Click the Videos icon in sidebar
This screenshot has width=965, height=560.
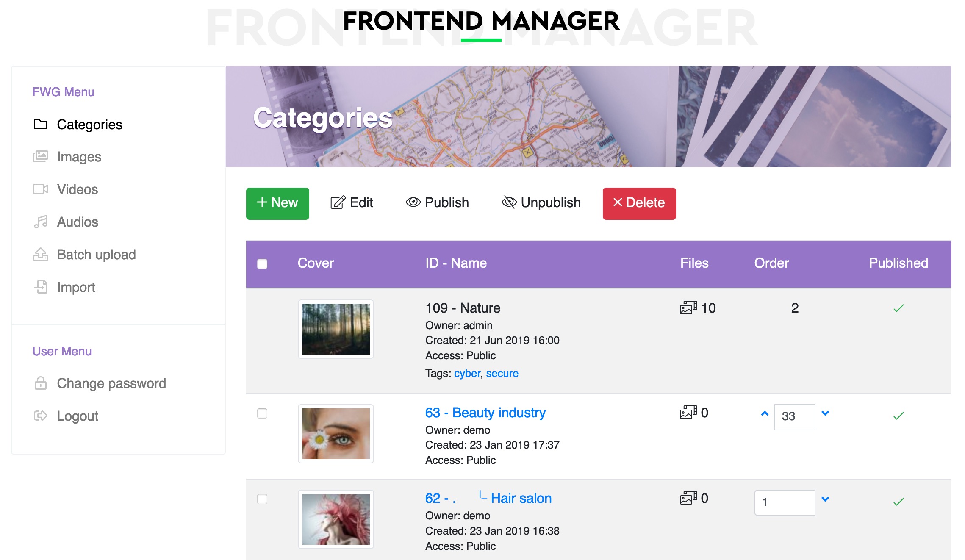[x=41, y=189]
